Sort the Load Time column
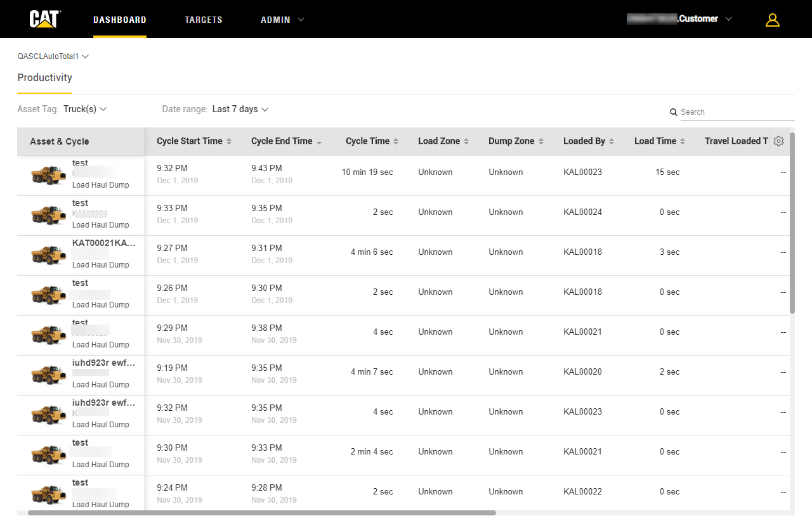The image size is (812, 523). (x=659, y=141)
